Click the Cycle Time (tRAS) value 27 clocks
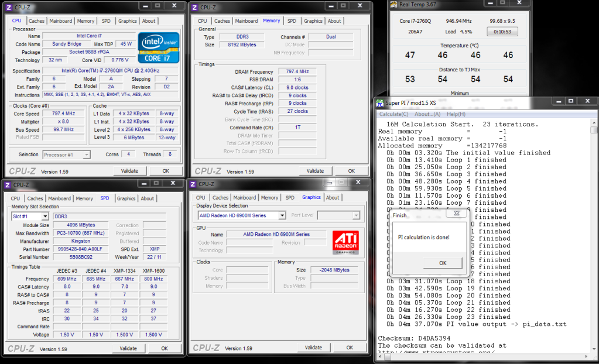This screenshot has height=364, width=599. point(297,111)
